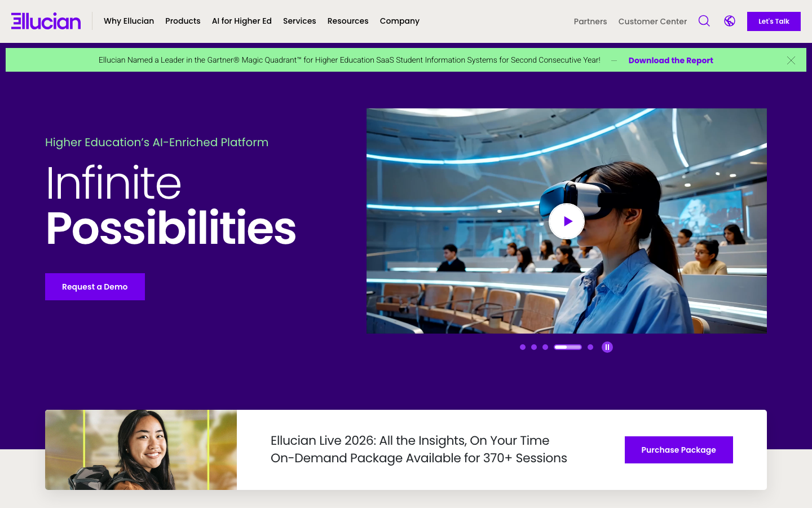The height and width of the screenshot is (508, 812).
Task: Visit the Customer Center link
Action: click(652, 21)
